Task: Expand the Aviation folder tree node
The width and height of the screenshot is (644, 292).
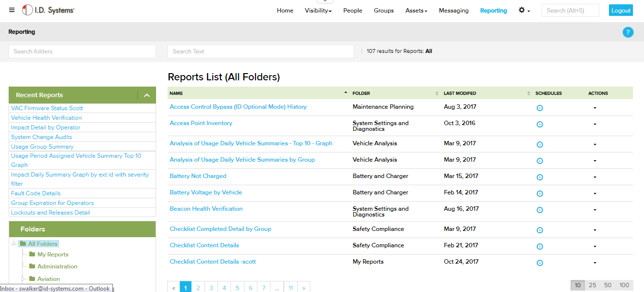Action: click(22, 279)
